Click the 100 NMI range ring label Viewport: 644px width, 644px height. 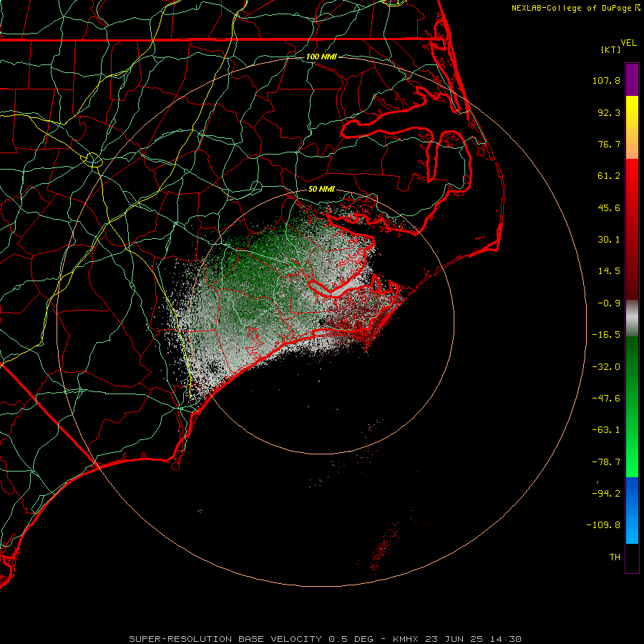point(321,57)
